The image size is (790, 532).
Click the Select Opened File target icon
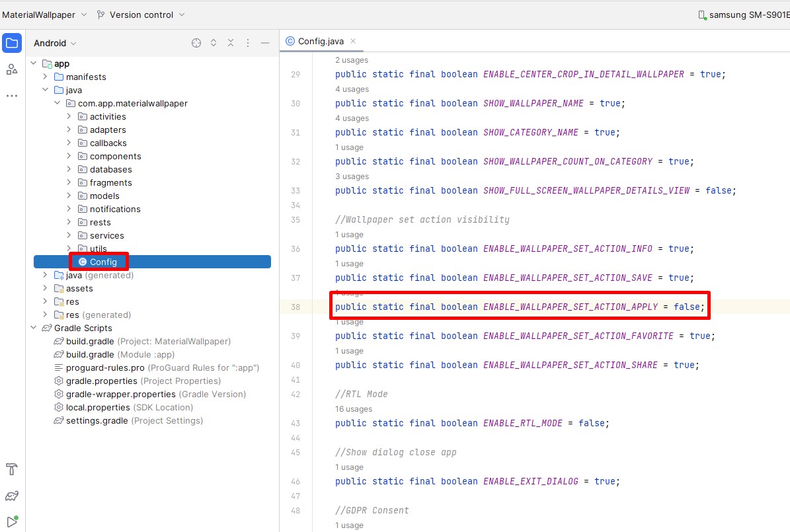[196, 43]
